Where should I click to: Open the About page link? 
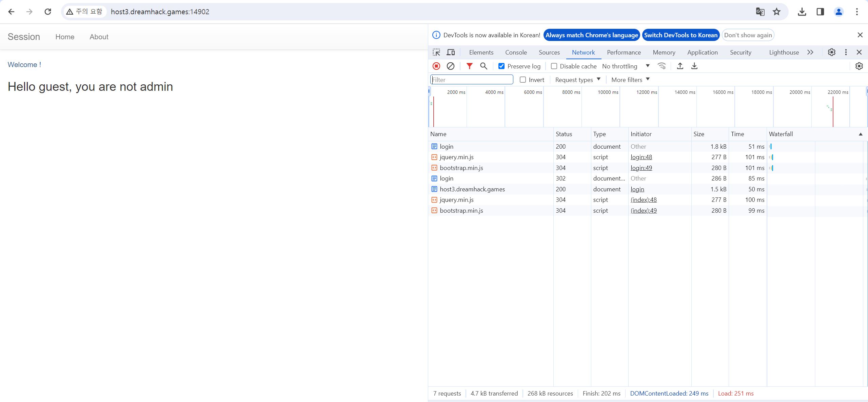(99, 37)
